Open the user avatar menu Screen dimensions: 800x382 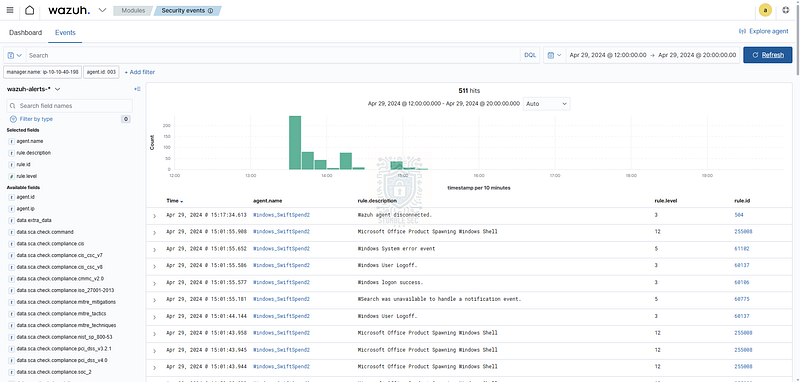[765, 10]
